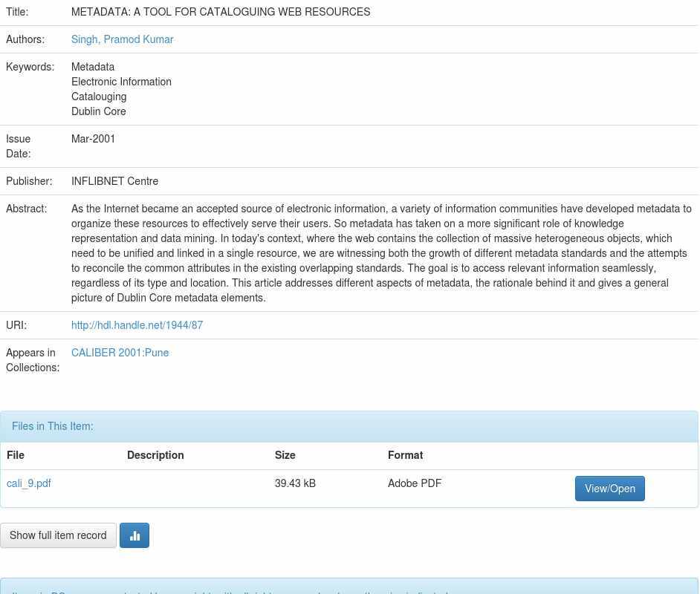The width and height of the screenshot is (700, 594).
Task: Click the item title text about metadata
Action: (x=221, y=12)
